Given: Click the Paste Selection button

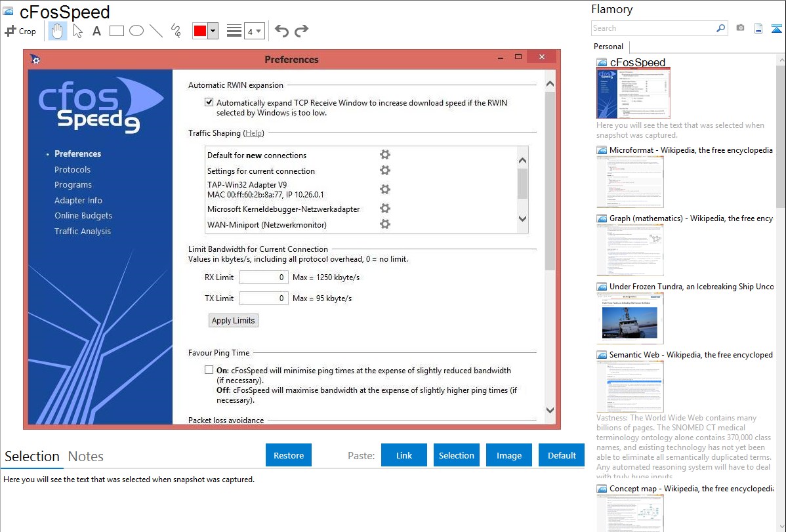Looking at the screenshot, I should tap(457, 455).
